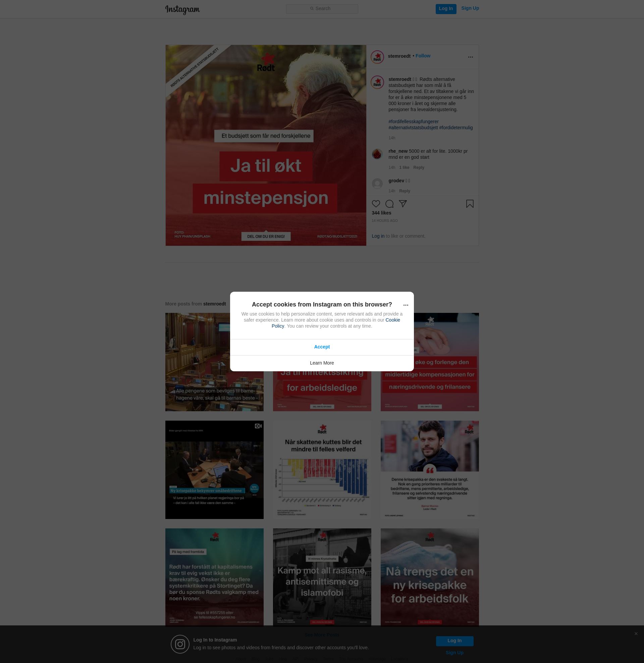Open the krisepakke video post thumbnail
Screen dimensions: 644x663
(214, 470)
